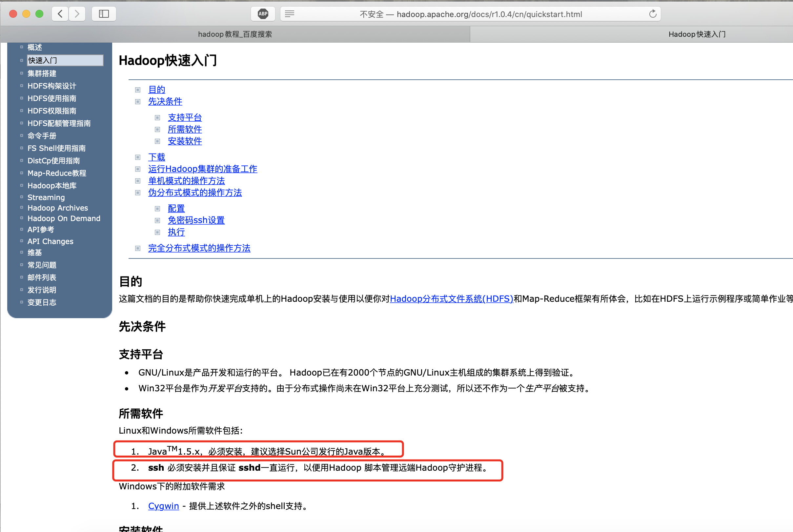Click the yellow minimize window button
793x532 pixels.
click(x=26, y=14)
